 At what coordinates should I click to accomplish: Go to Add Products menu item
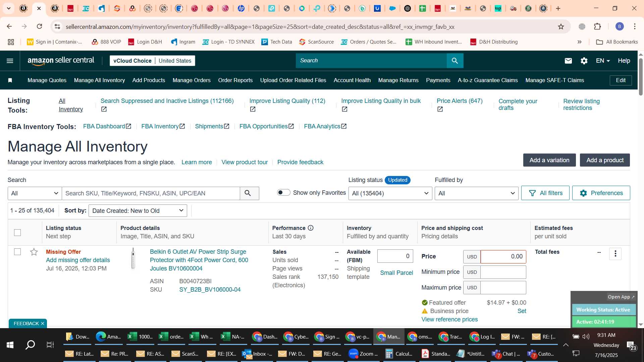[x=149, y=80]
